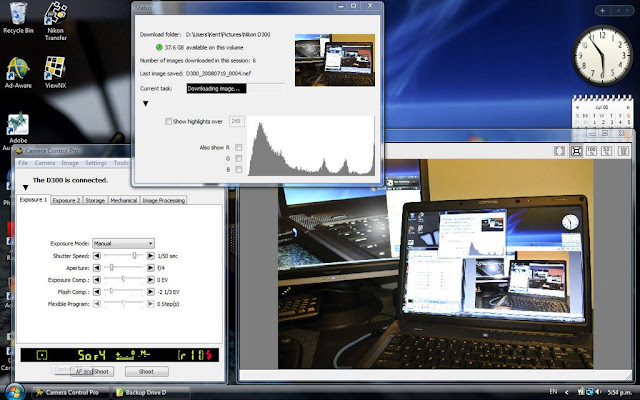Viewport: 640px width, 400px height.
Task: Decrease Shutter Speed with left arrow
Action: point(96,256)
